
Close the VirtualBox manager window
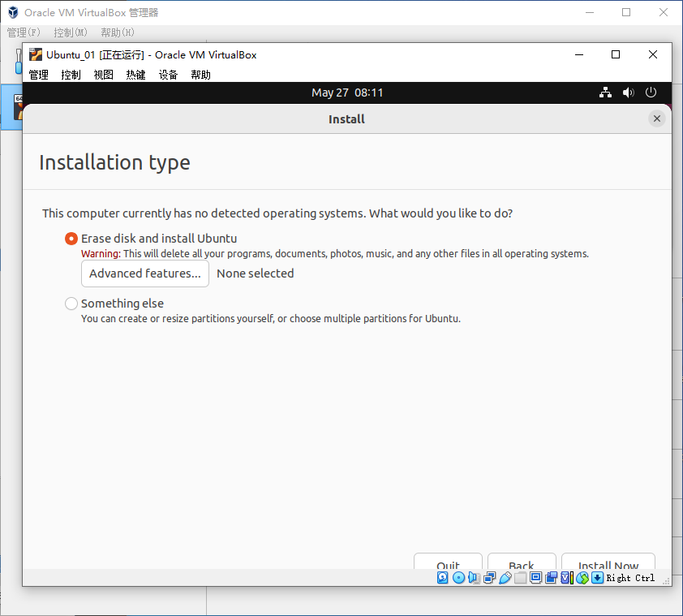point(663,12)
